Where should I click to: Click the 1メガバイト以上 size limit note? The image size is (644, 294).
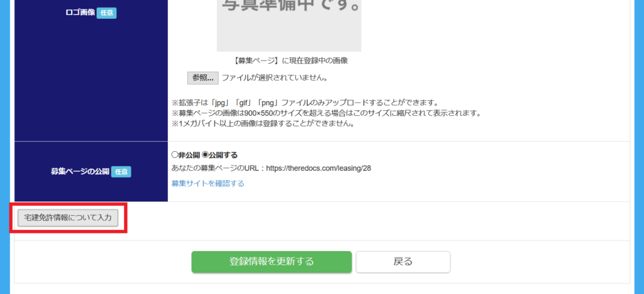(263, 123)
